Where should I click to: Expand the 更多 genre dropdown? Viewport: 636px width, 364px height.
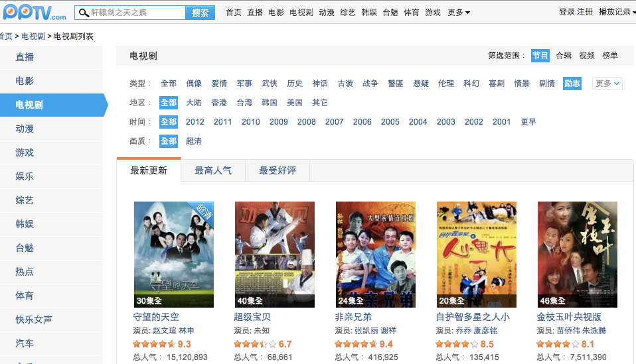tap(607, 83)
